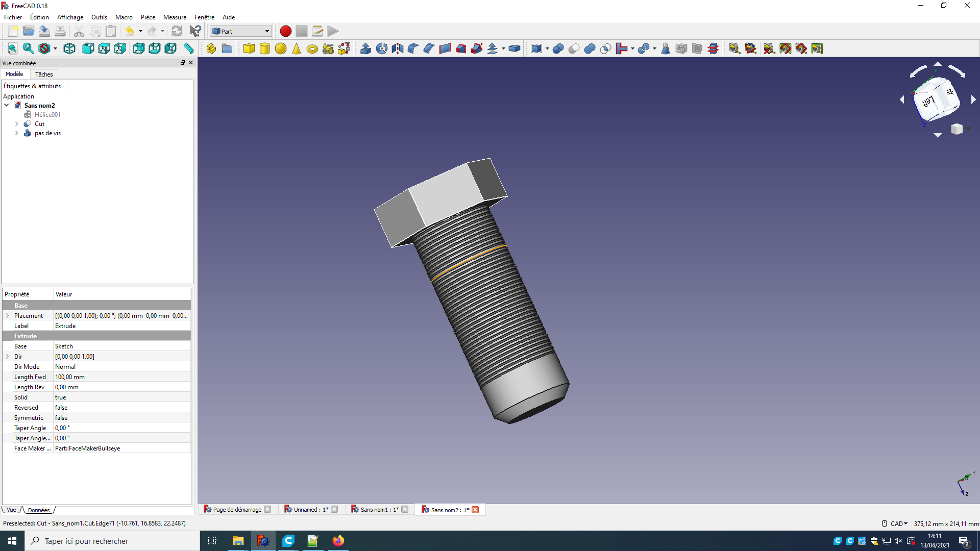Screen dimensions: 980x551
Task: Open Firefox from the taskbar
Action: [x=338, y=541]
